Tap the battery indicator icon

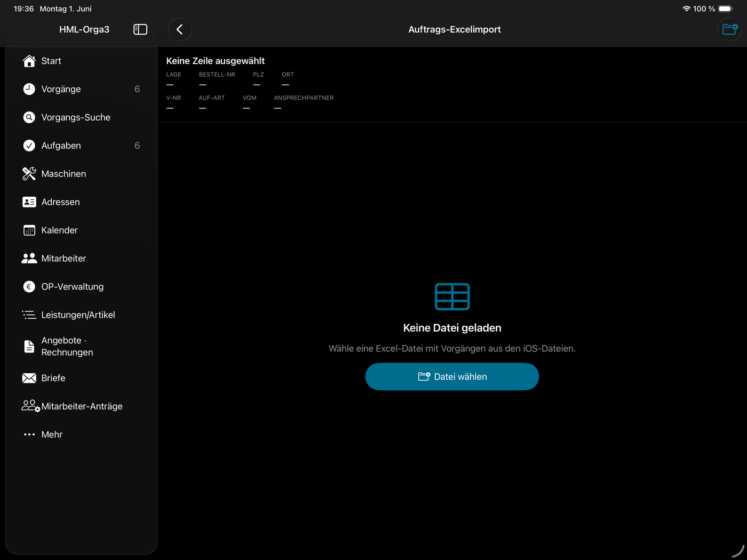pyautogui.click(x=726, y=9)
